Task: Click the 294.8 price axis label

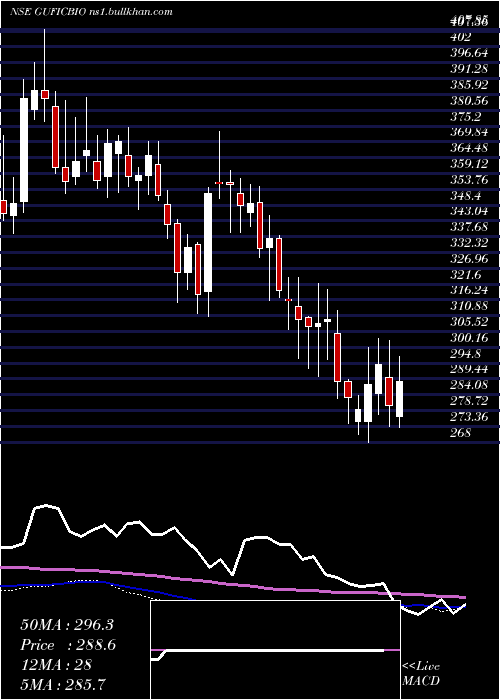Action: (466, 354)
